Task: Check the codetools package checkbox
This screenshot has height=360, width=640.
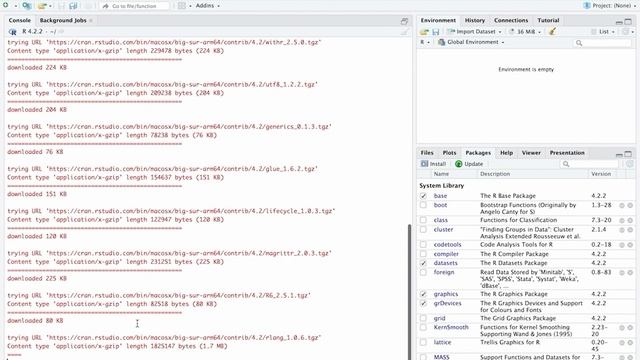Action: tap(423, 244)
